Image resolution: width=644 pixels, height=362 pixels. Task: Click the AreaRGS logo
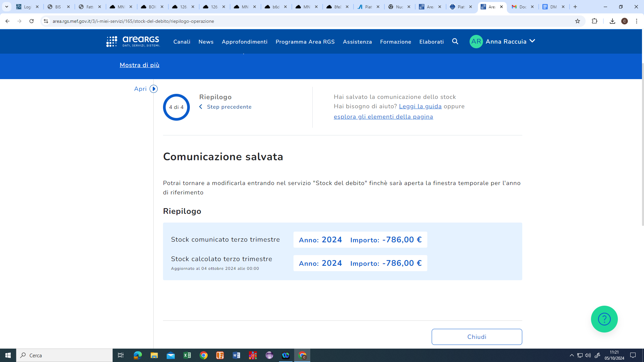tap(133, 42)
